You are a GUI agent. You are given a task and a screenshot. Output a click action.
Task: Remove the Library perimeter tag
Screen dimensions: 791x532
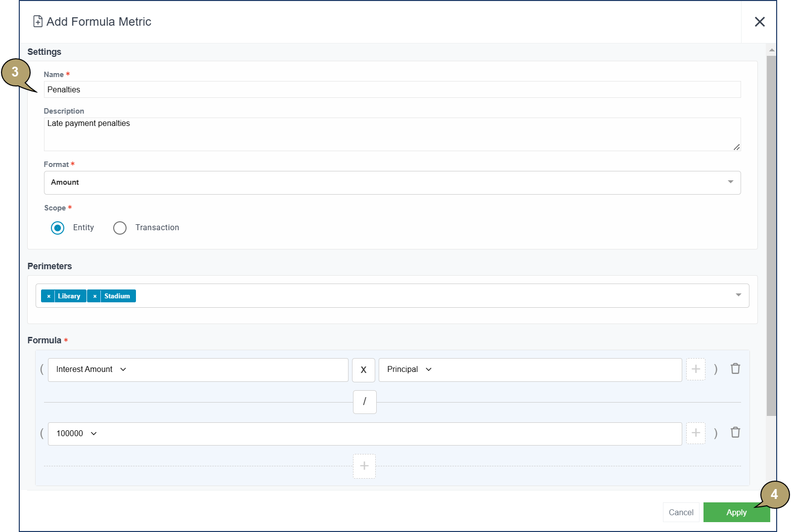coord(48,296)
